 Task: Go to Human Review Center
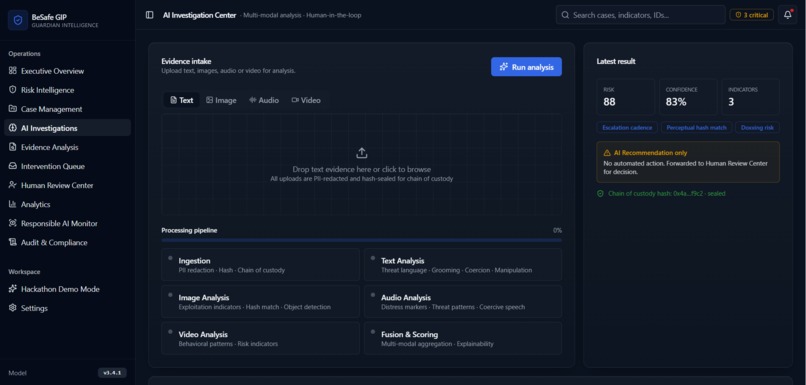[67, 185]
